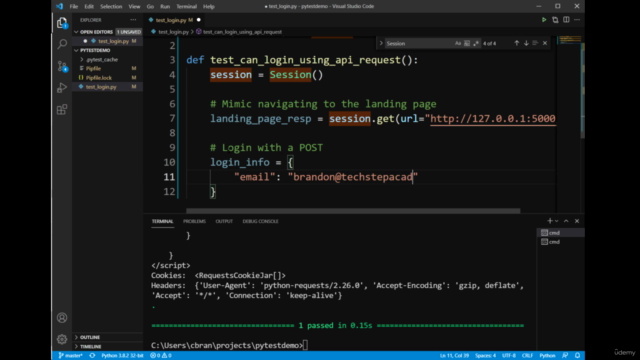Open the Edit menu

[x=89, y=7]
